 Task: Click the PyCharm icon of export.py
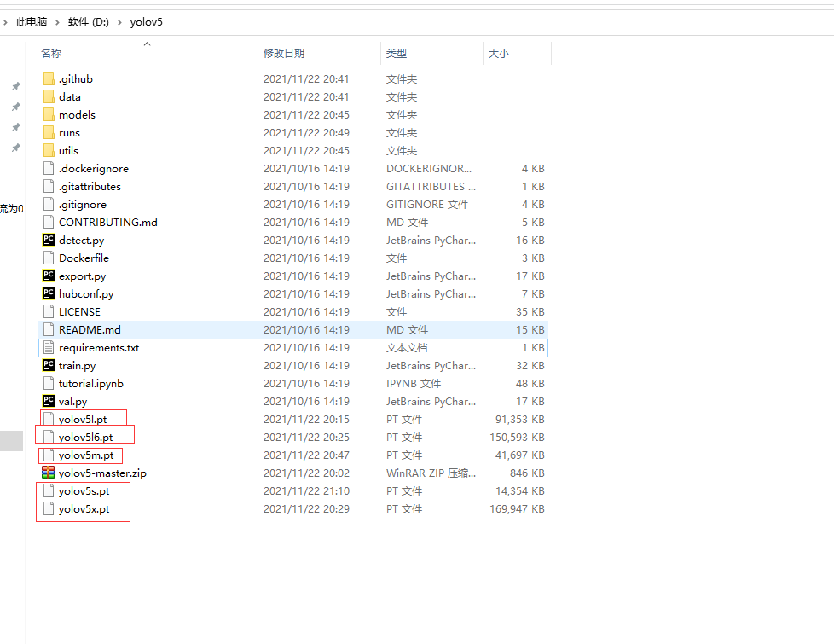tap(49, 276)
